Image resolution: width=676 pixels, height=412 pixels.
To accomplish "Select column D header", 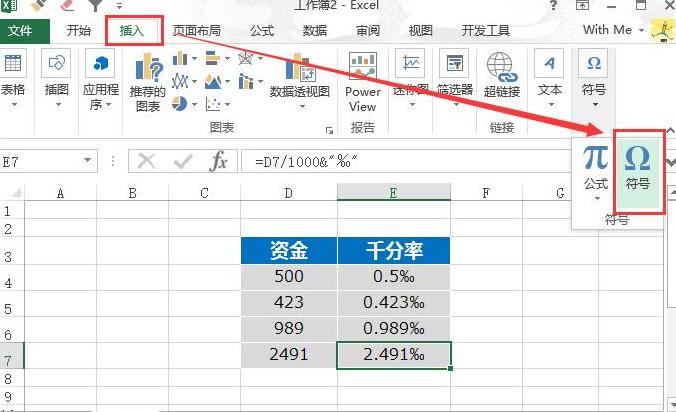I will coord(288,193).
